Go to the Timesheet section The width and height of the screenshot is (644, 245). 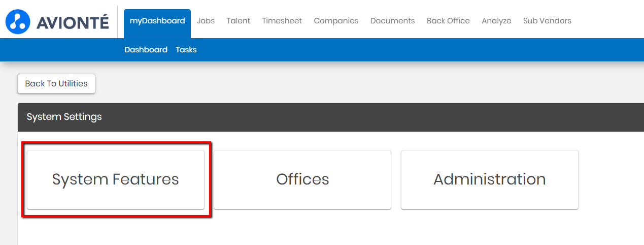click(x=282, y=21)
